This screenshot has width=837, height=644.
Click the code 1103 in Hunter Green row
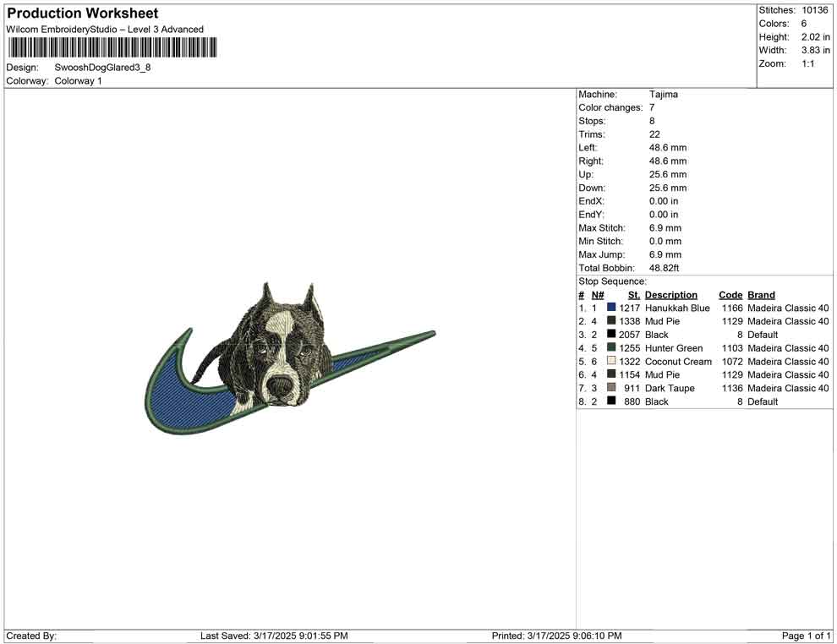click(x=732, y=348)
